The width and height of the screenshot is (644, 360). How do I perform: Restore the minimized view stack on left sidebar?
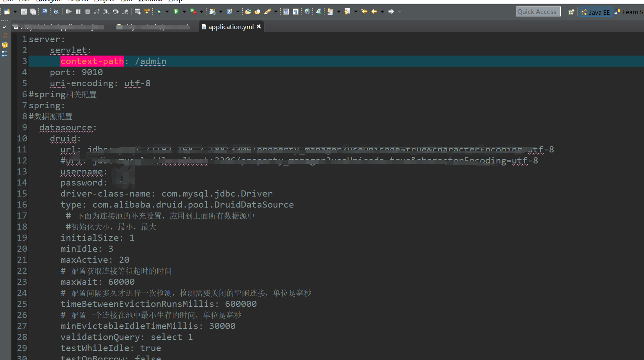coord(4,27)
